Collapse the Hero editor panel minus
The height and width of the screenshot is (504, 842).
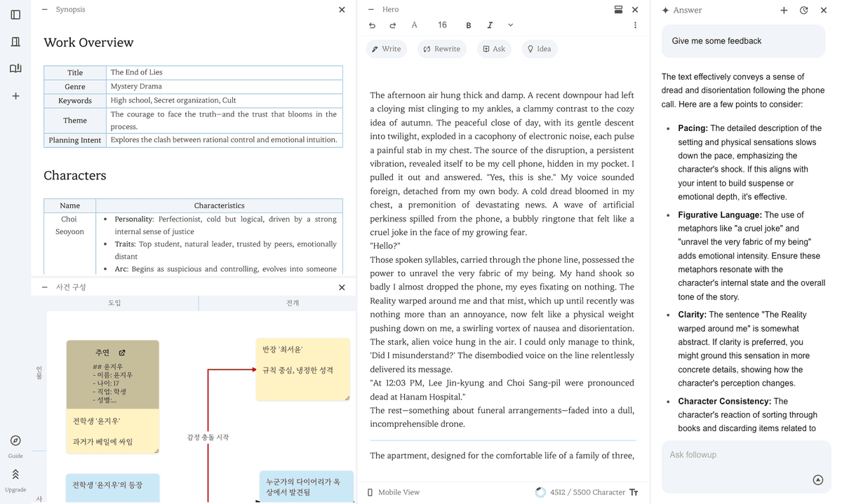pos(371,10)
